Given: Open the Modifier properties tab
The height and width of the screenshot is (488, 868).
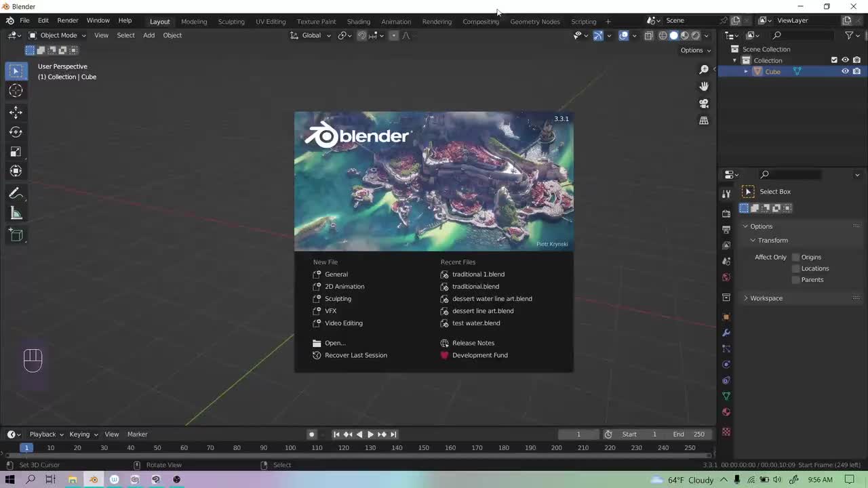Looking at the screenshot, I should 726,333.
